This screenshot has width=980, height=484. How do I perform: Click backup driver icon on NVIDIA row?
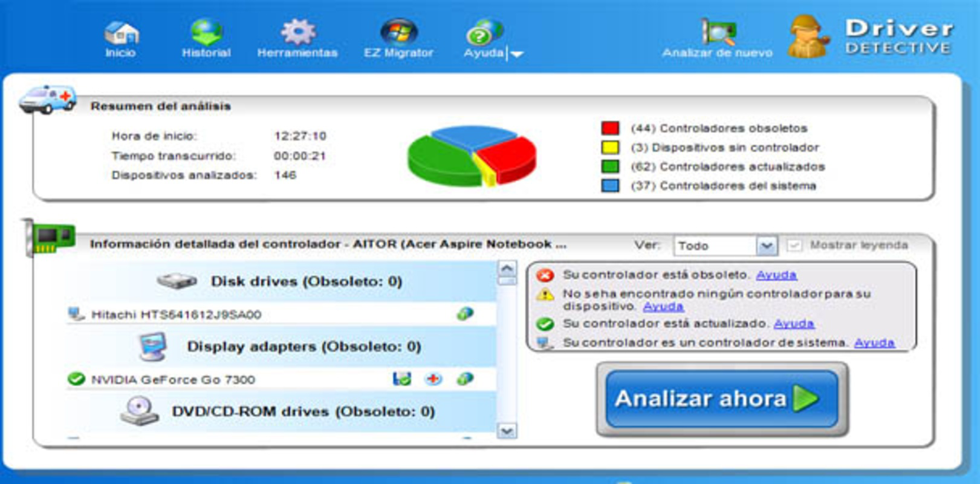coord(401,379)
